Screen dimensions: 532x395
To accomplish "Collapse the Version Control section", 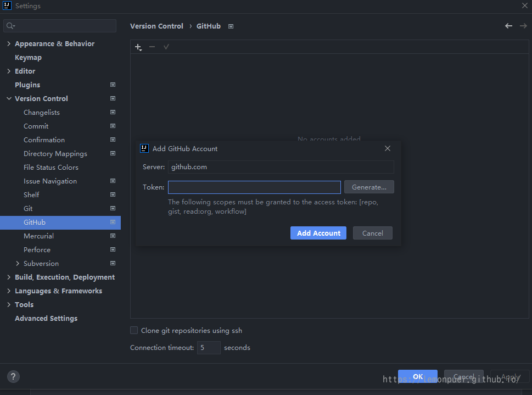I will coord(9,98).
